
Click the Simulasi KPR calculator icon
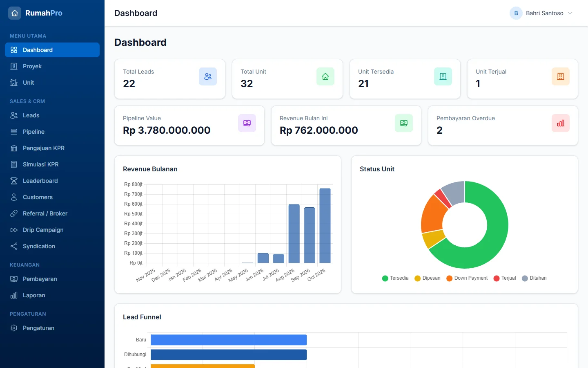pos(14,164)
